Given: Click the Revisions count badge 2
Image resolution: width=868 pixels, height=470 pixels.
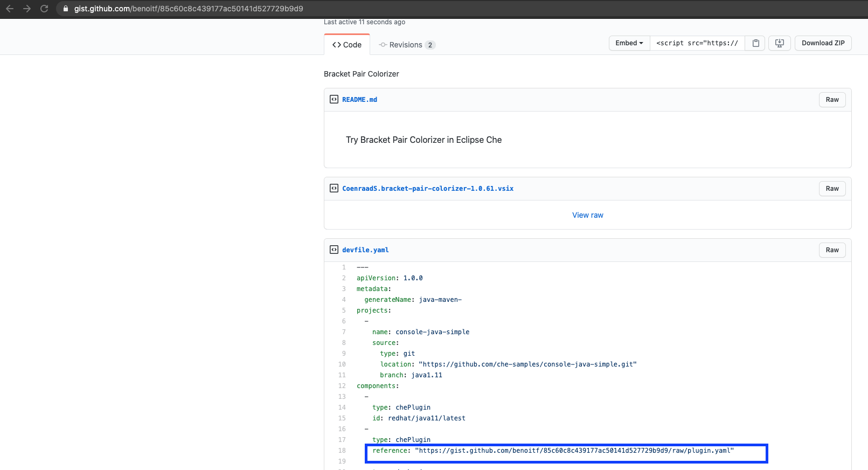Looking at the screenshot, I should click(430, 45).
